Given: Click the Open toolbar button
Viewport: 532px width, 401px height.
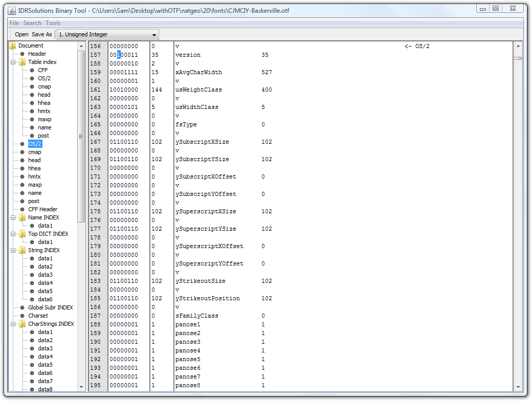Looking at the screenshot, I should [21, 35].
